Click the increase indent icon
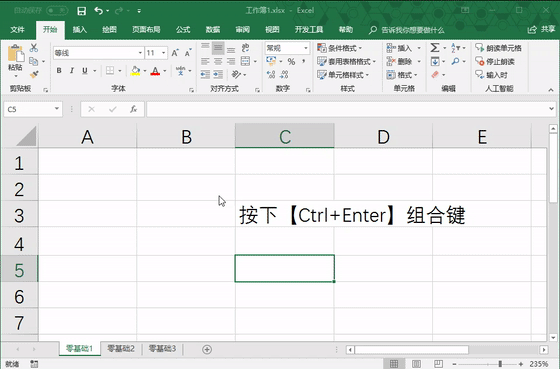This screenshot has width=560, height=369. [218, 74]
